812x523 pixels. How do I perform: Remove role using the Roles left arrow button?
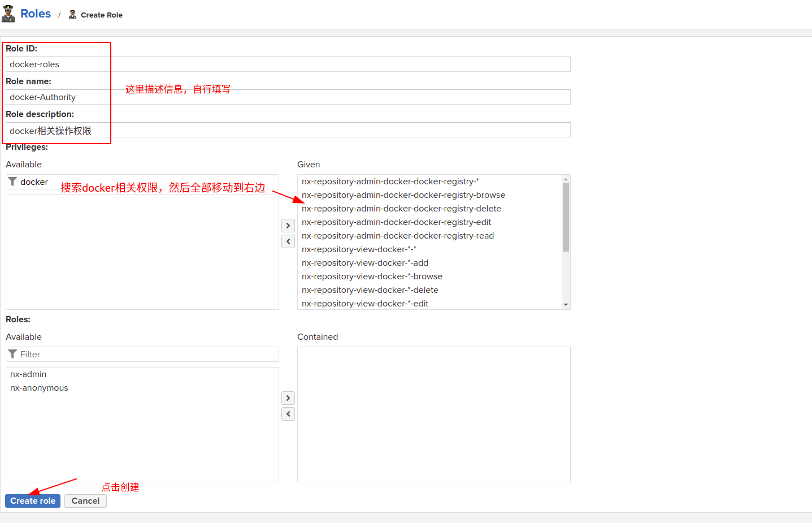coord(288,414)
